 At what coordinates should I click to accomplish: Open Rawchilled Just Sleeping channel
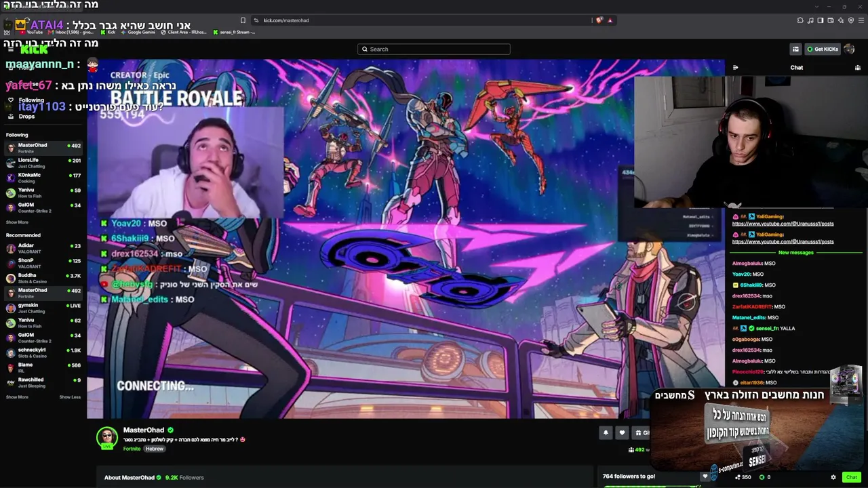(x=43, y=382)
